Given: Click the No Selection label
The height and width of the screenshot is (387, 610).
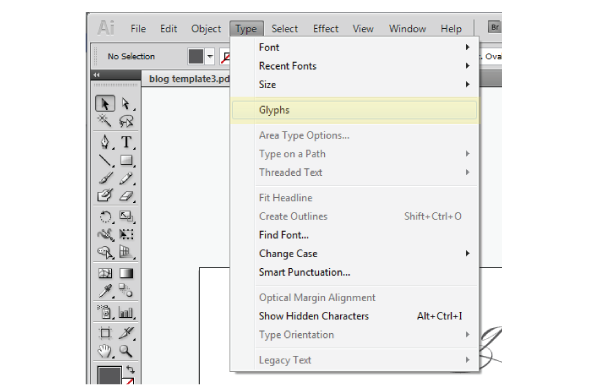Looking at the screenshot, I should [131, 56].
